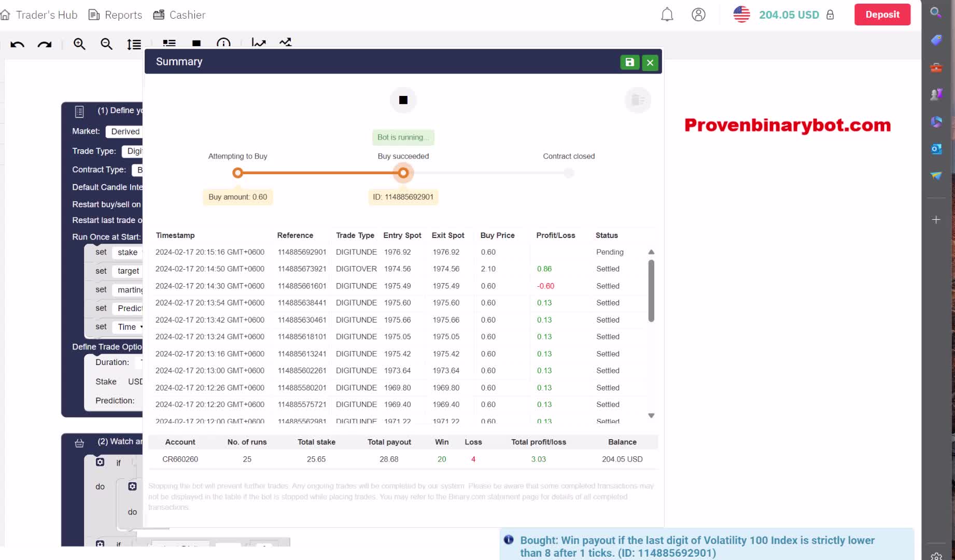The height and width of the screenshot is (560, 955).
Task: Open the Time variable dropdown in set block
Action: pos(130,327)
